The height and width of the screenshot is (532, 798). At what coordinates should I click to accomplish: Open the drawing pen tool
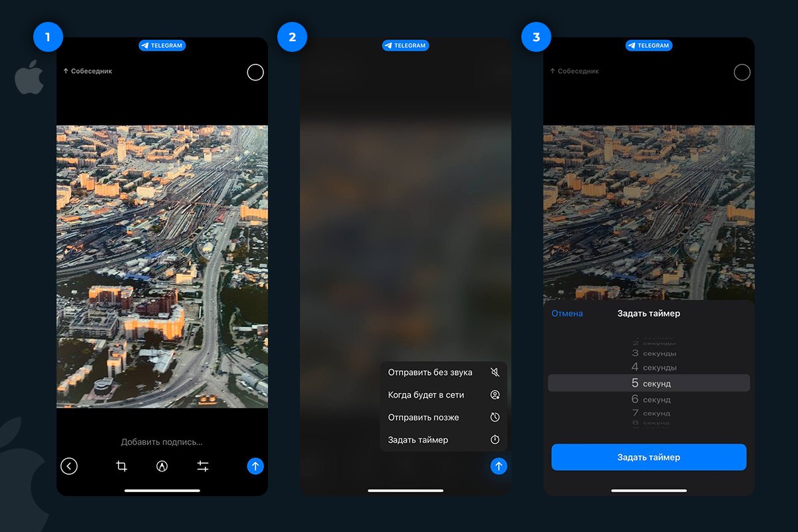coord(162,466)
